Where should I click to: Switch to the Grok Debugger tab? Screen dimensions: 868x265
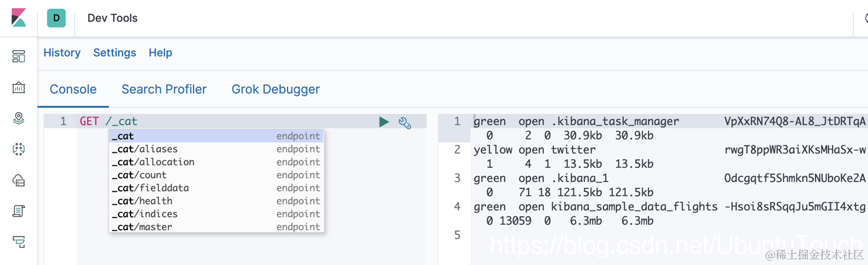[x=276, y=89]
